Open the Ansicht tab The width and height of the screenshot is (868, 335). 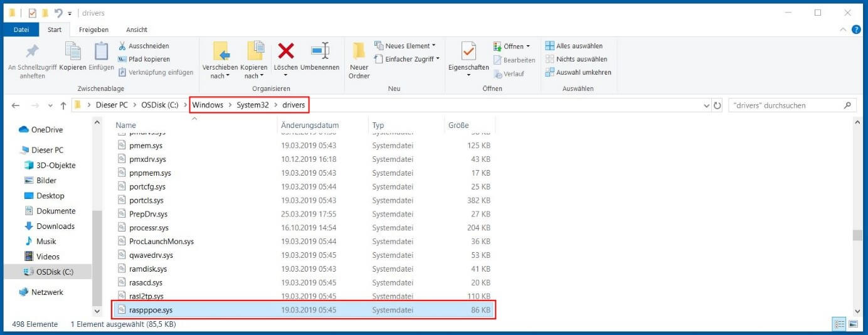click(137, 29)
